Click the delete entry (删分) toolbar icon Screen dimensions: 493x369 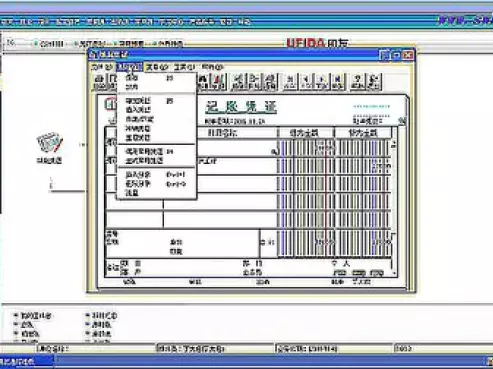(x=254, y=82)
